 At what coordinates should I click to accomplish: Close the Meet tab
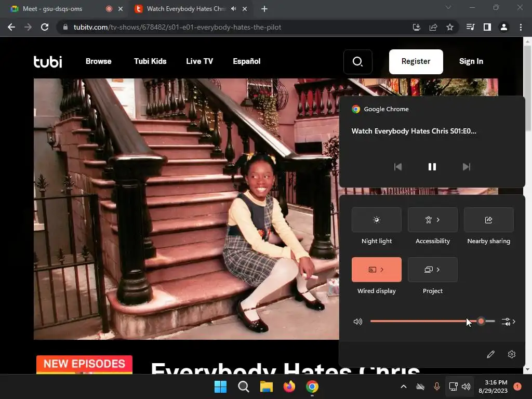[x=121, y=9]
